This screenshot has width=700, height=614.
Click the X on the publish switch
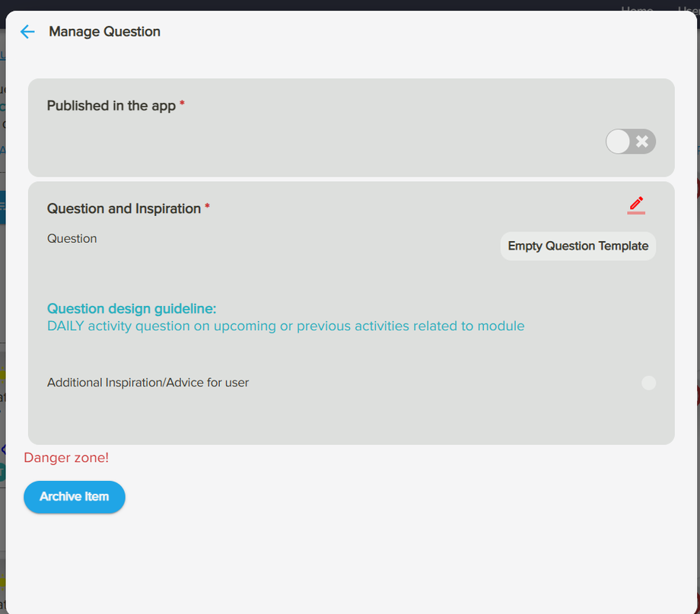click(x=642, y=142)
